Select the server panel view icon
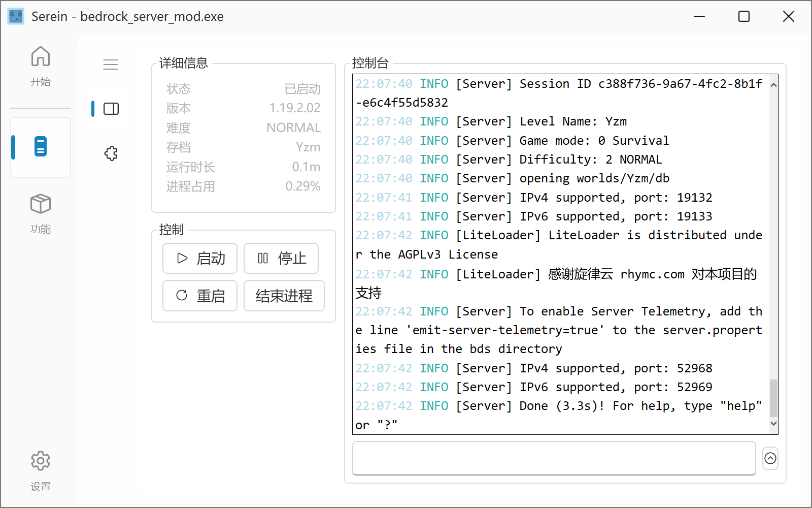This screenshot has height=508, width=812. coord(111,109)
